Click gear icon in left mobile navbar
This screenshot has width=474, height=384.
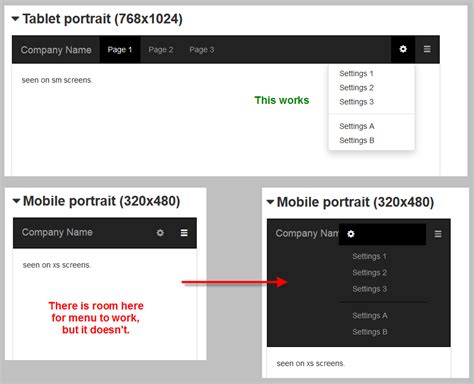(160, 233)
